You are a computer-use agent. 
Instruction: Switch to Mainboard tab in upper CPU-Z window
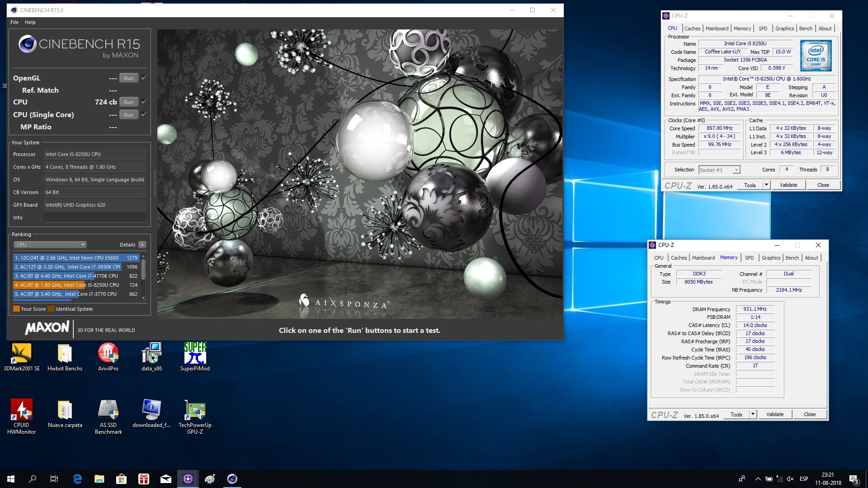[x=717, y=28]
